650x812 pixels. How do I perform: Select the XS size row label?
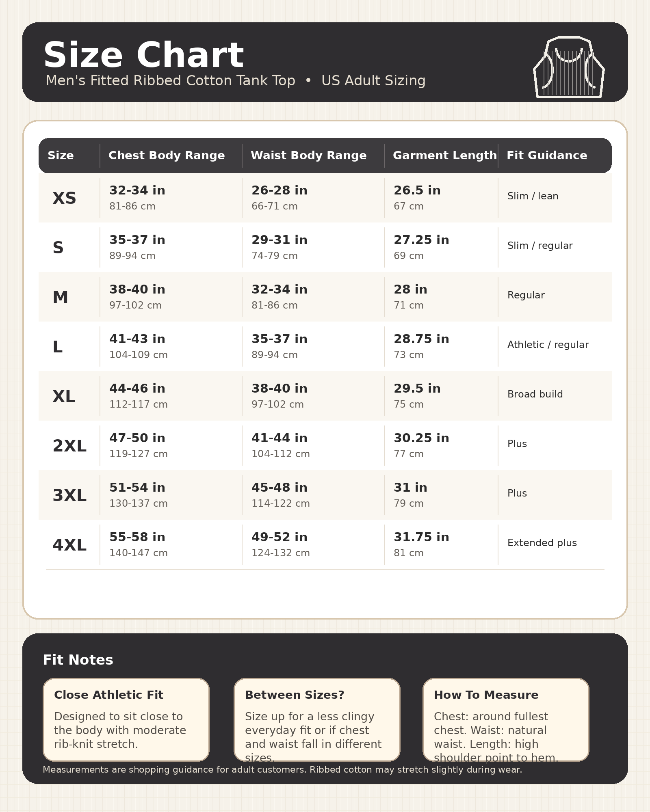[x=64, y=198]
